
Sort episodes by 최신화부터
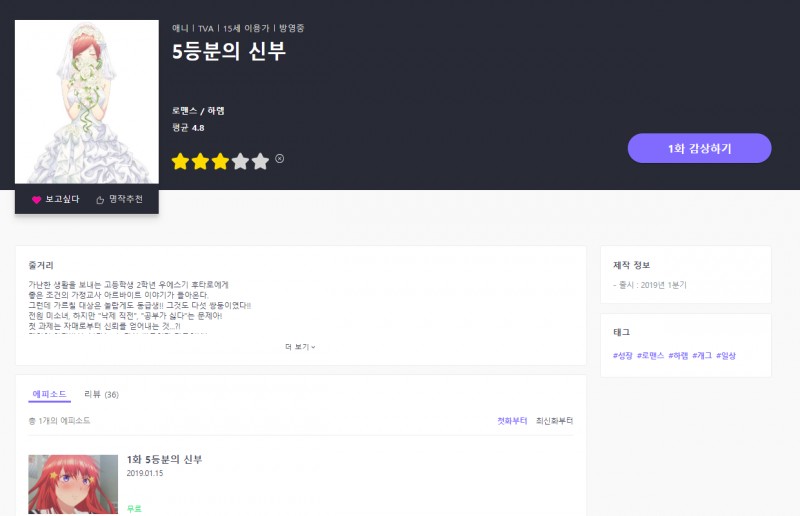pyautogui.click(x=554, y=421)
